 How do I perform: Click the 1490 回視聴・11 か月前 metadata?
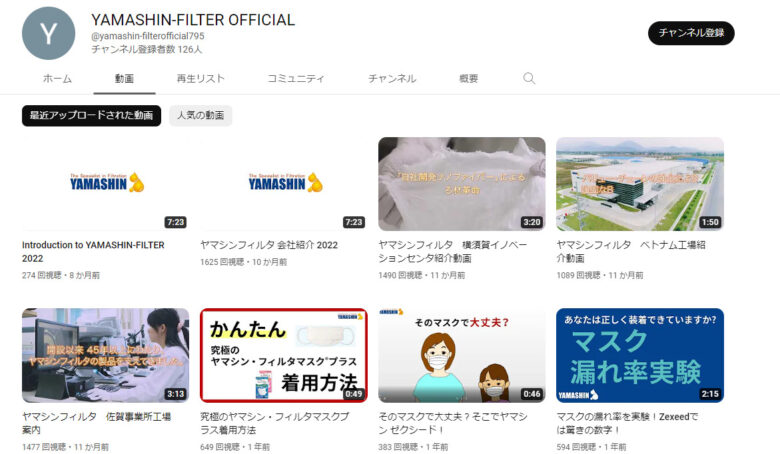click(421, 275)
